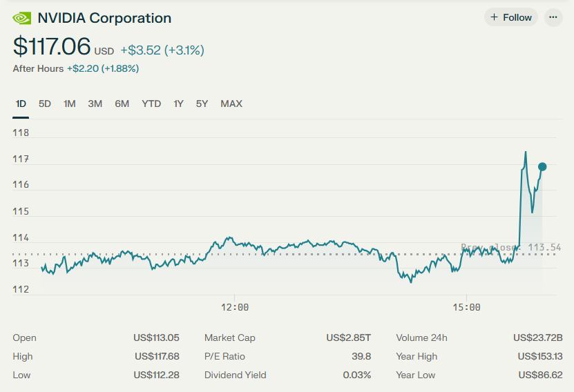Click the Volume 24h value US$23.72B

(538, 337)
